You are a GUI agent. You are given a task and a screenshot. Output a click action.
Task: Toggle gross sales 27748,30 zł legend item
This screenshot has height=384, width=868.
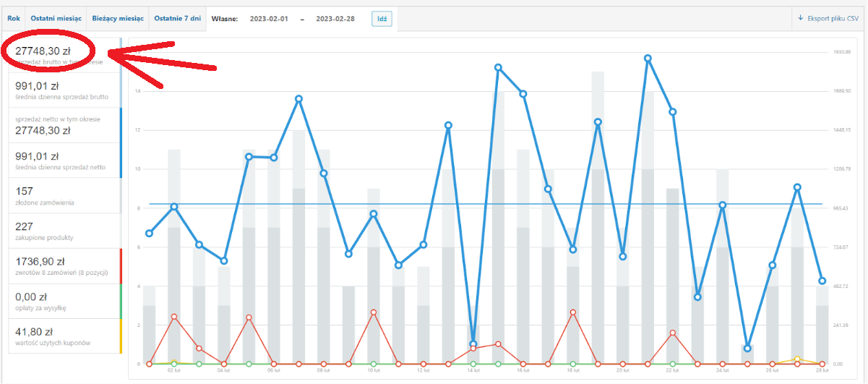[x=65, y=55]
